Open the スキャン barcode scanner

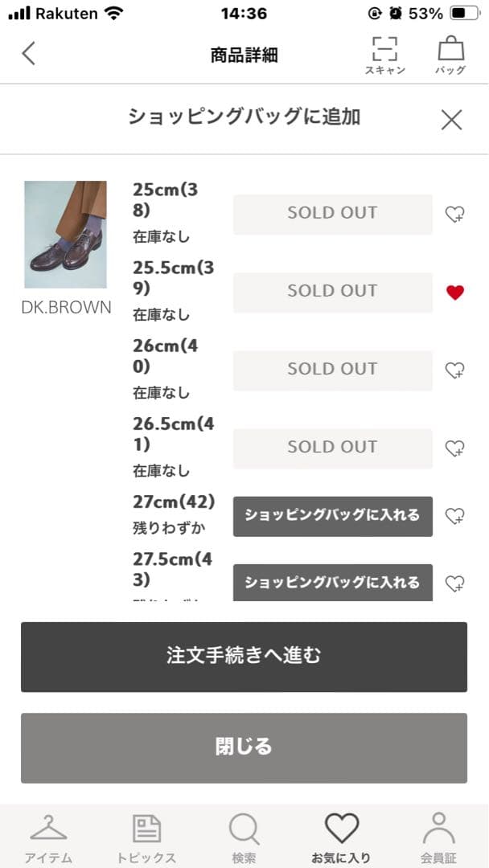[x=385, y=55]
